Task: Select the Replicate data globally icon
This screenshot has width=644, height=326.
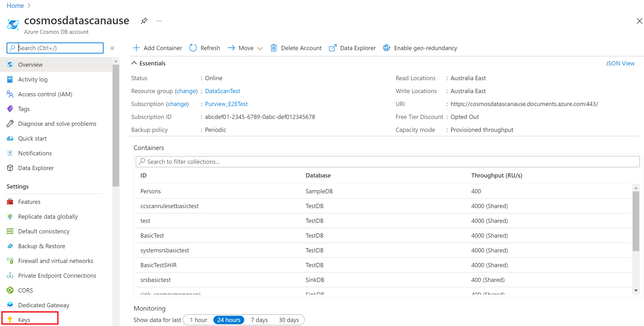Action: point(10,216)
